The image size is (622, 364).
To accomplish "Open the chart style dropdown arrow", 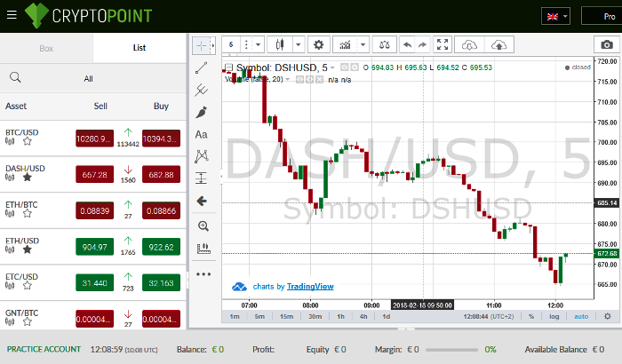I will pyautogui.click(x=299, y=44).
